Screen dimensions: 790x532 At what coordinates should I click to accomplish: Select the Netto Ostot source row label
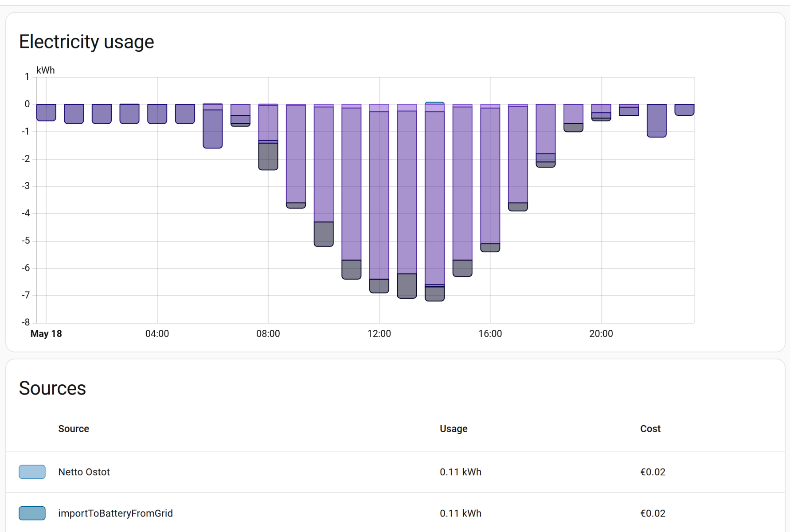(x=84, y=472)
